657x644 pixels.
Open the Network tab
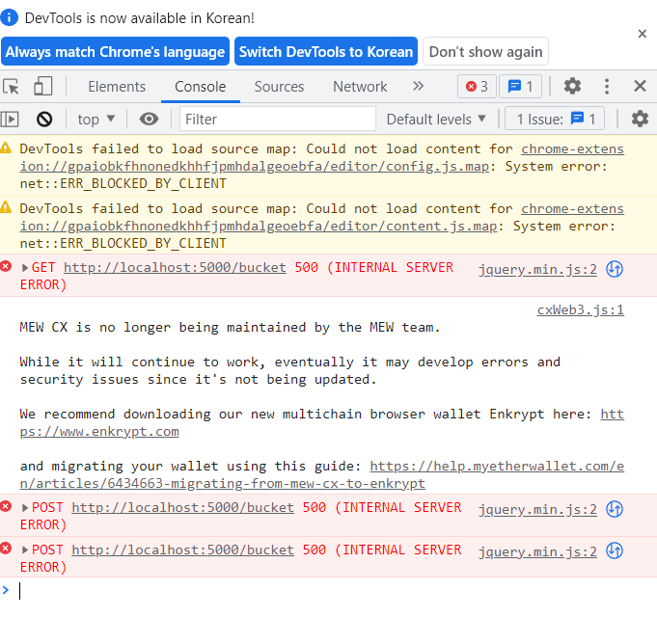click(x=360, y=87)
